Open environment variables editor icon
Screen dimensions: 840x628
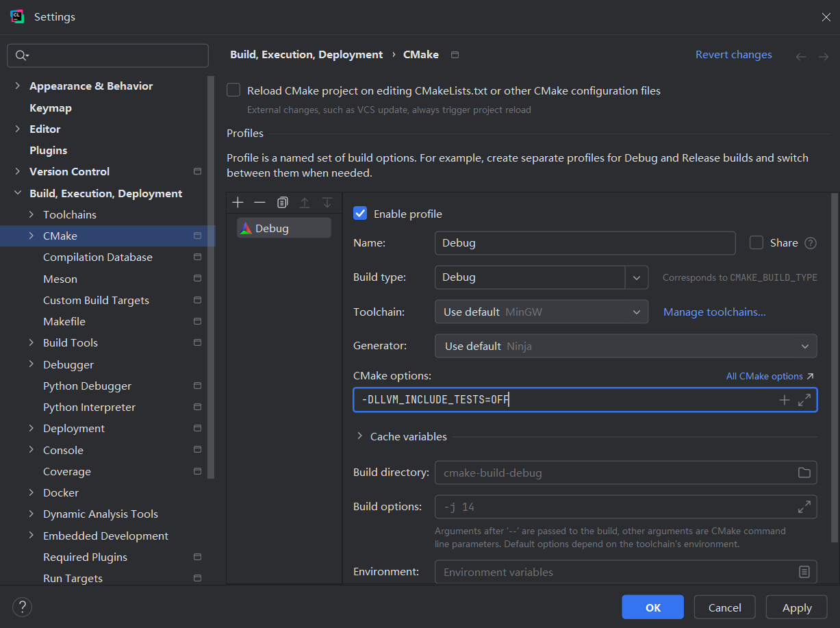(804, 572)
